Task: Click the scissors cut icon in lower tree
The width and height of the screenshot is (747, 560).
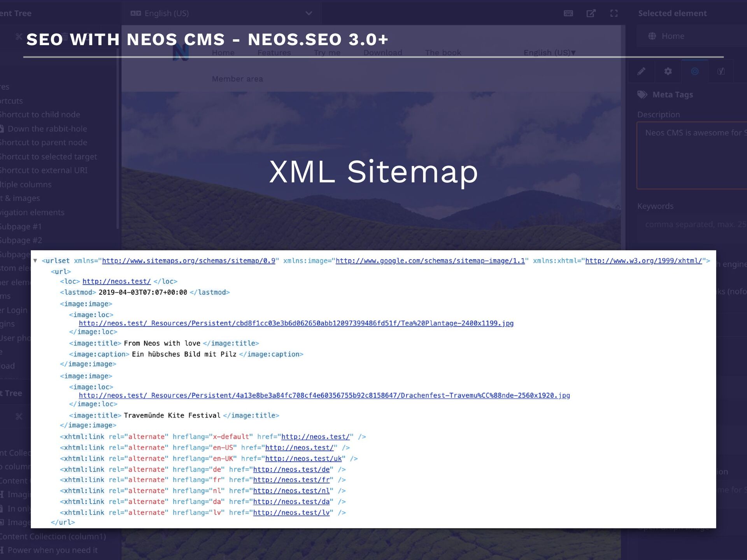Action: [19, 416]
